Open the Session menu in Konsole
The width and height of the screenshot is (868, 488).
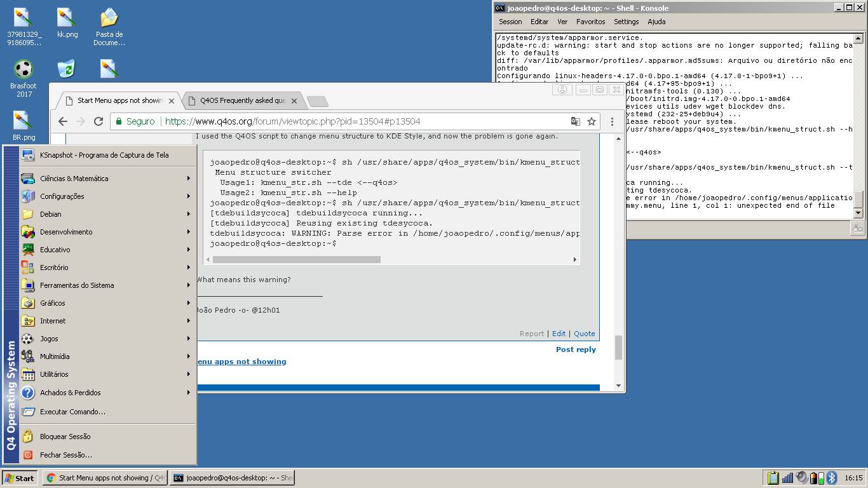[x=510, y=22]
